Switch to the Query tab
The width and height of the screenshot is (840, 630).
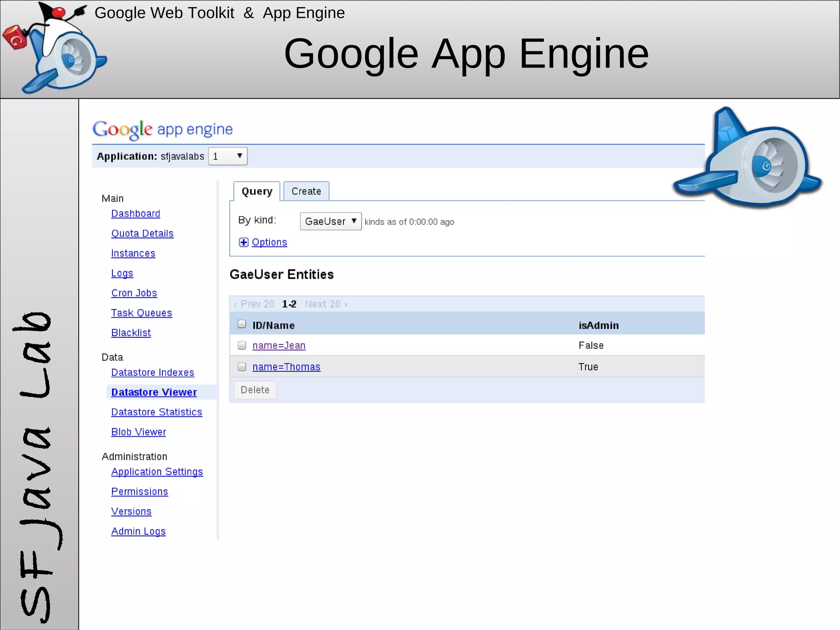click(x=257, y=191)
